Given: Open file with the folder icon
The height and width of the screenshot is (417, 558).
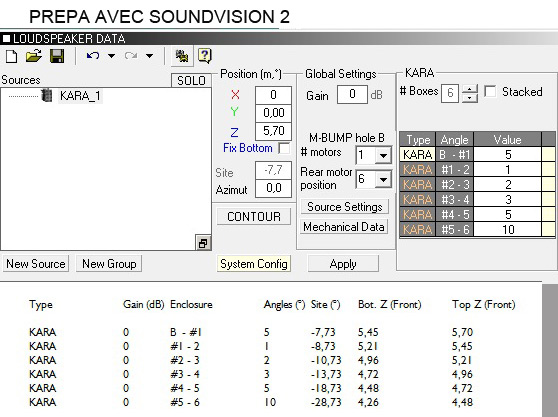Looking at the screenshot, I should point(34,56).
